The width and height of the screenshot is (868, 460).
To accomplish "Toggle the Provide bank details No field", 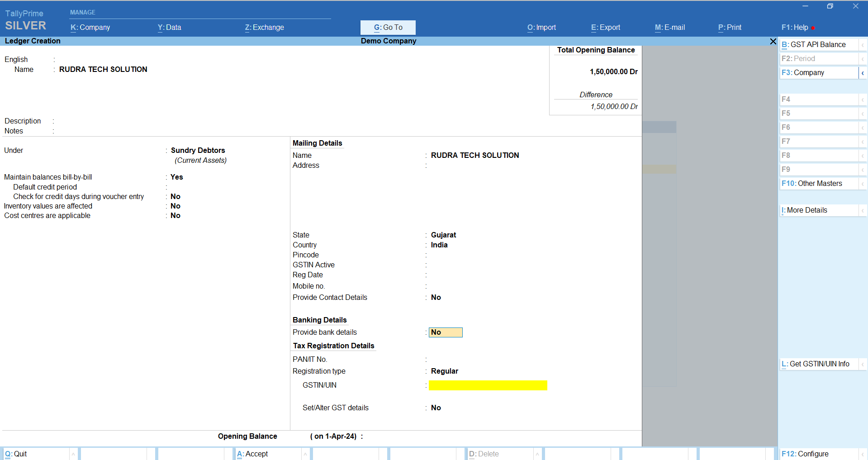I will tap(445, 332).
